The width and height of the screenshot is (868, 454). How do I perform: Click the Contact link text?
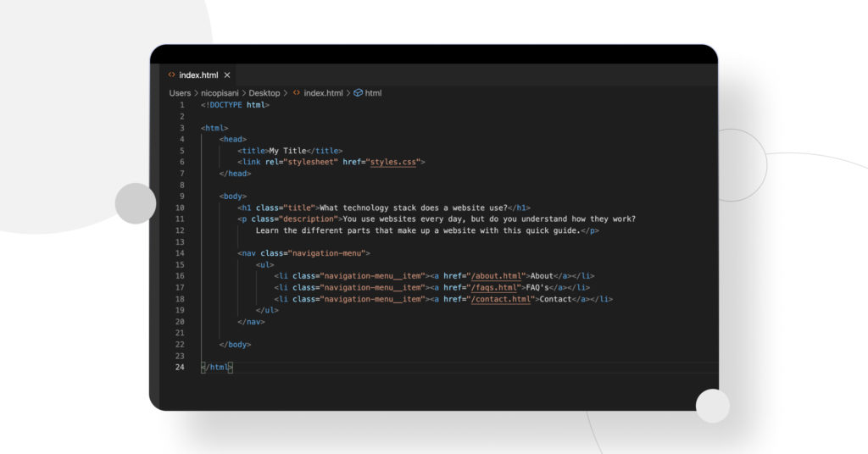pyautogui.click(x=556, y=299)
